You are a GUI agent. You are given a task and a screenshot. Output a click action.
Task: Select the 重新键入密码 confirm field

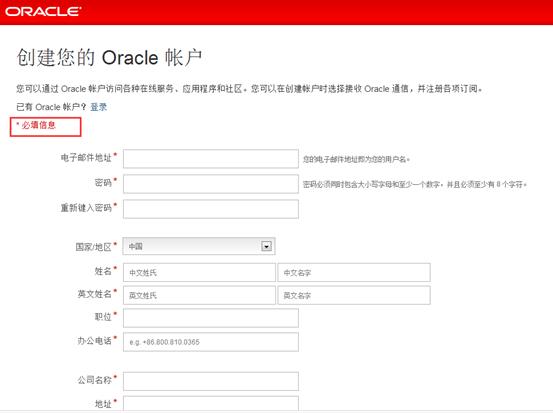pos(211,209)
